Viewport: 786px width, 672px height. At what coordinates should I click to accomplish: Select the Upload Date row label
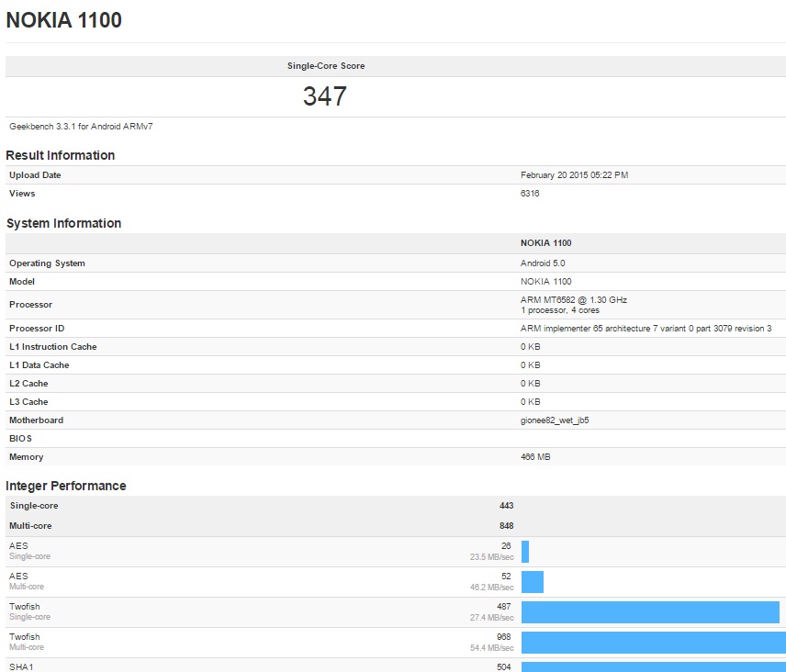(x=35, y=175)
